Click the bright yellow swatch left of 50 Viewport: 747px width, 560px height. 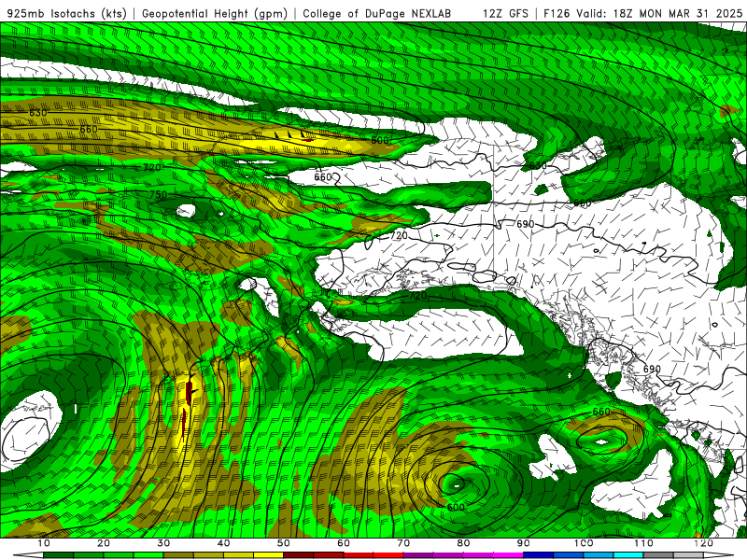268,555
